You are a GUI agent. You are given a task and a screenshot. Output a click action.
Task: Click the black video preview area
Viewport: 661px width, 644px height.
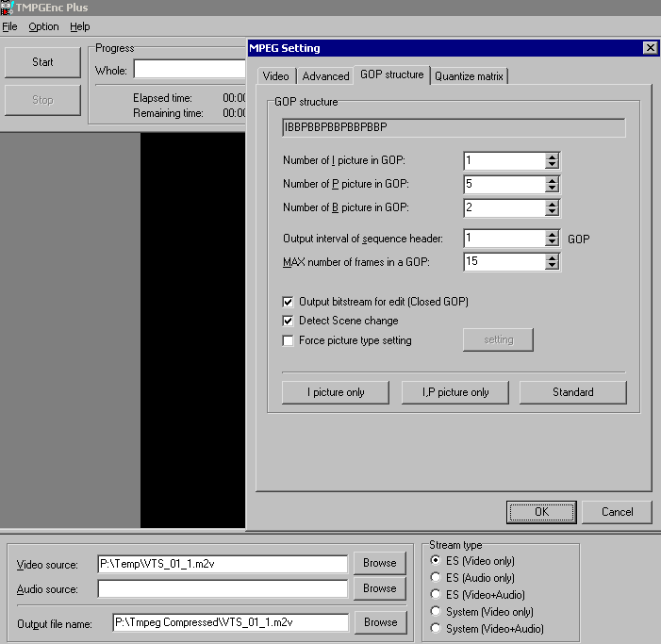click(x=192, y=330)
